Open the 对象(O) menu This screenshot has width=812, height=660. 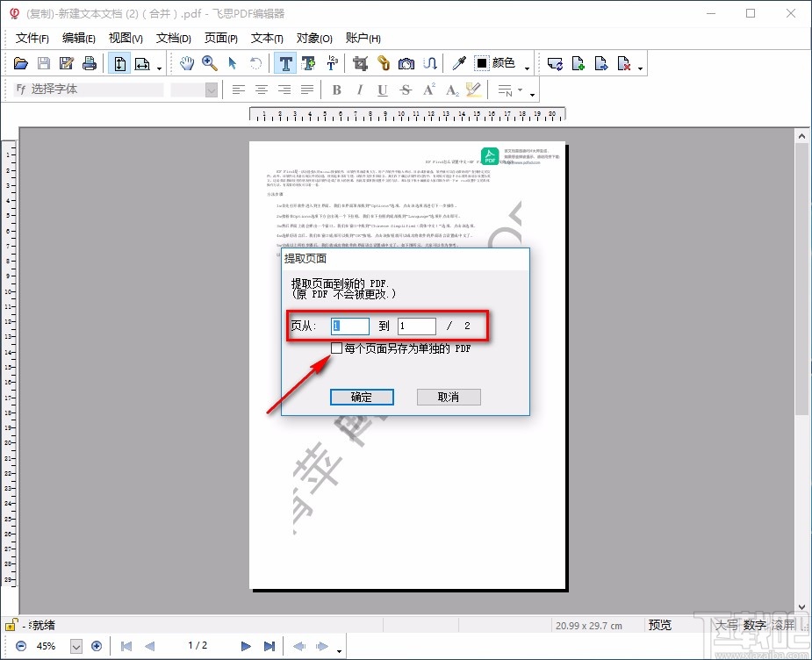[313, 39]
